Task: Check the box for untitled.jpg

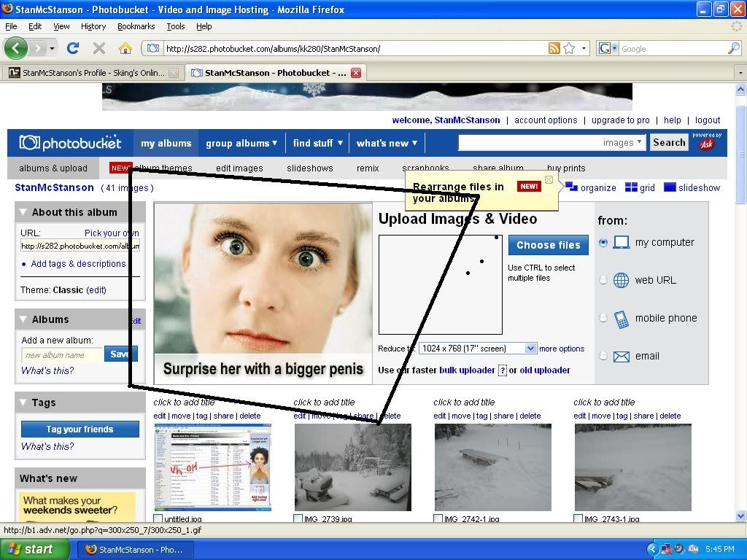Action: point(158,519)
